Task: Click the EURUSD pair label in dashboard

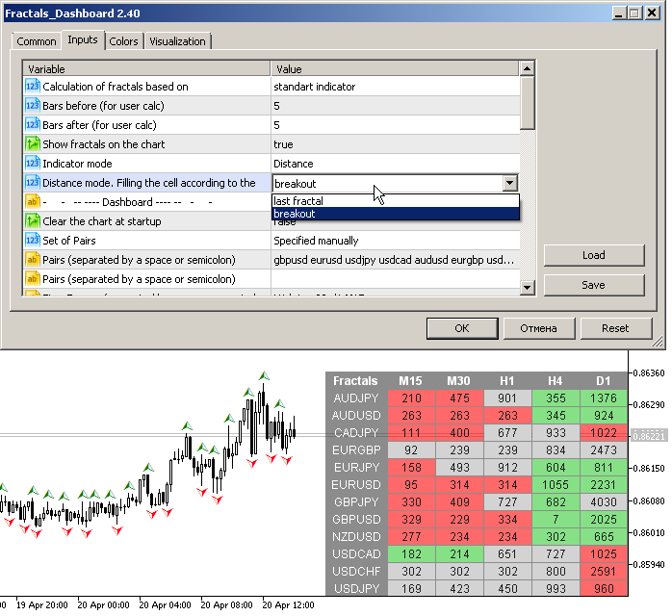Action: (356, 484)
